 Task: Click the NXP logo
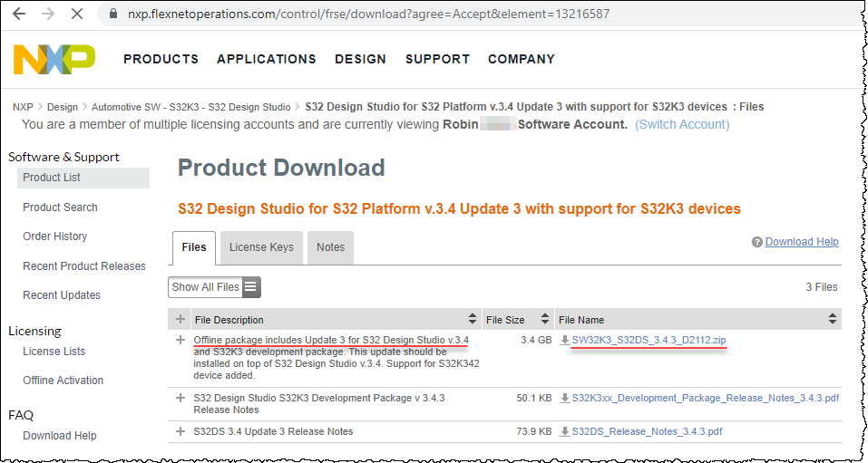(x=54, y=59)
